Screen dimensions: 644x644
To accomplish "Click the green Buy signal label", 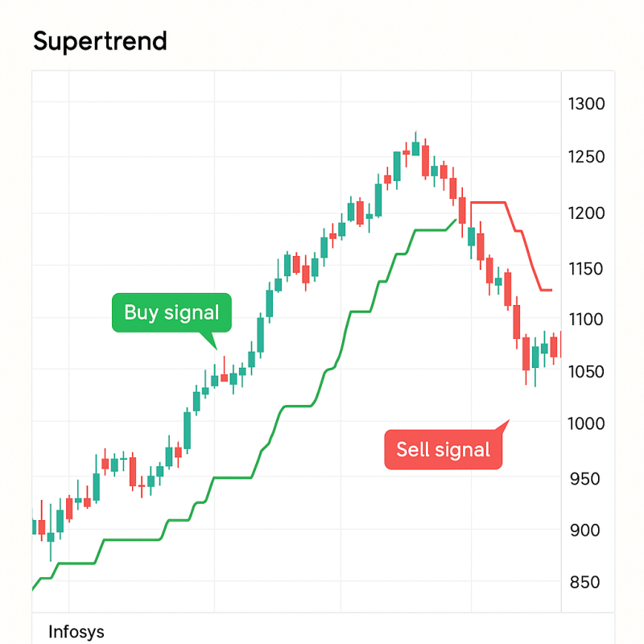I will pyautogui.click(x=171, y=312).
